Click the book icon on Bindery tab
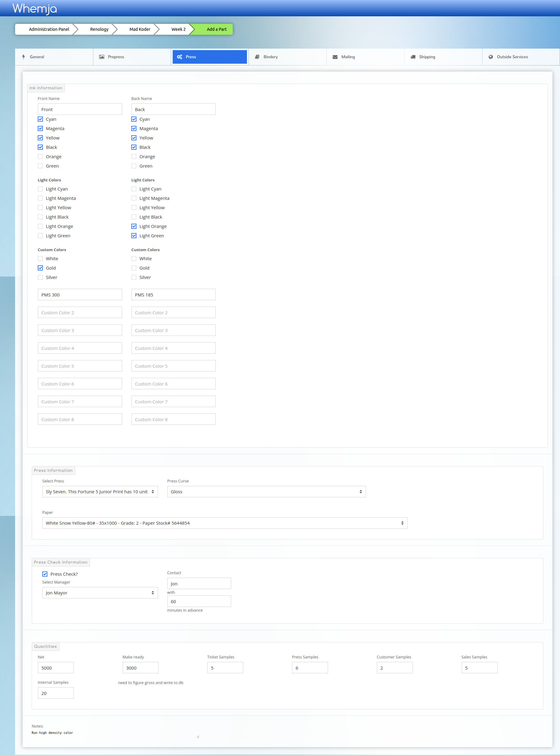This screenshot has height=755, width=560. coord(257,57)
